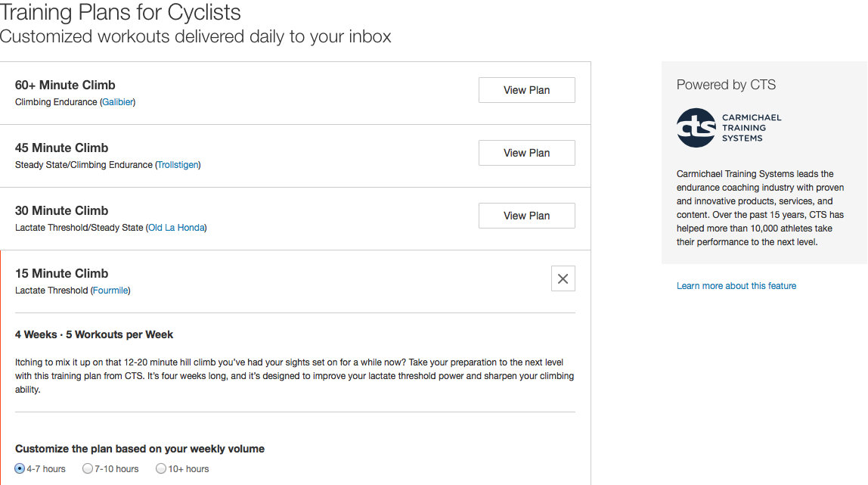The height and width of the screenshot is (485, 868).
Task: Close the 15 Minute Climb plan panel
Action: 563,278
